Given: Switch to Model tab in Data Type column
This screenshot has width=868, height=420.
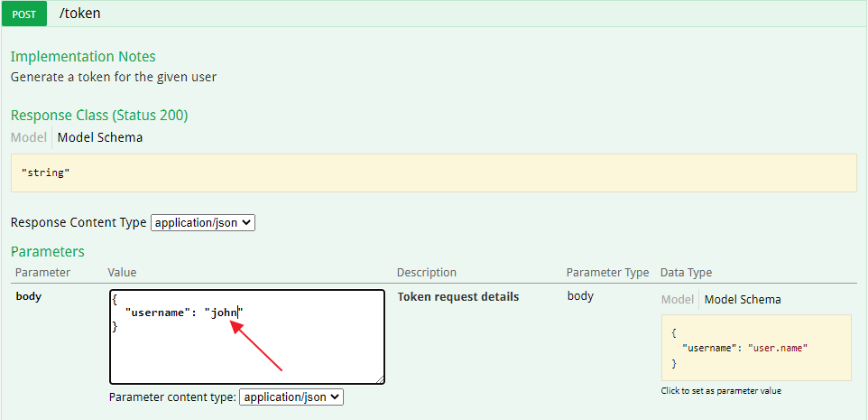Looking at the screenshot, I should tap(677, 300).
